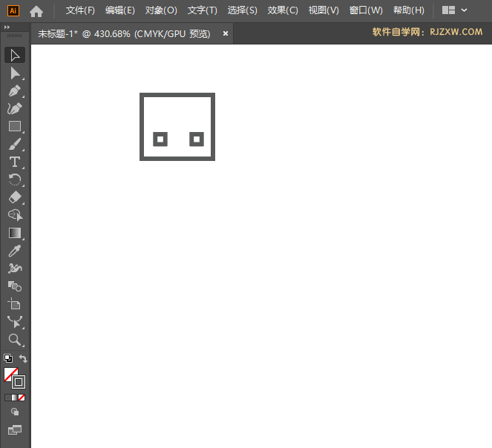
Task: Select the Direct Selection tool
Action: click(x=15, y=73)
